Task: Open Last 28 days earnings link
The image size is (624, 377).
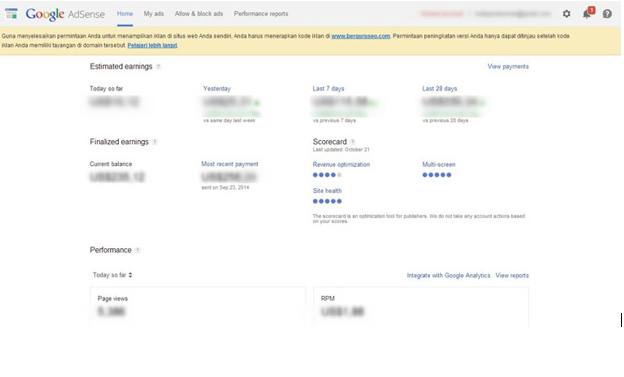Action: pyautogui.click(x=440, y=89)
